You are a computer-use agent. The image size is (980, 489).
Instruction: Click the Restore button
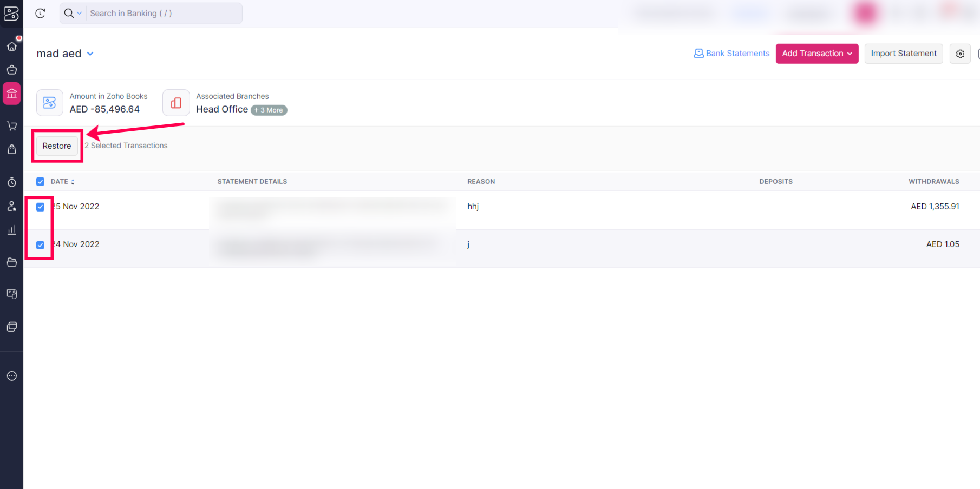point(57,146)
